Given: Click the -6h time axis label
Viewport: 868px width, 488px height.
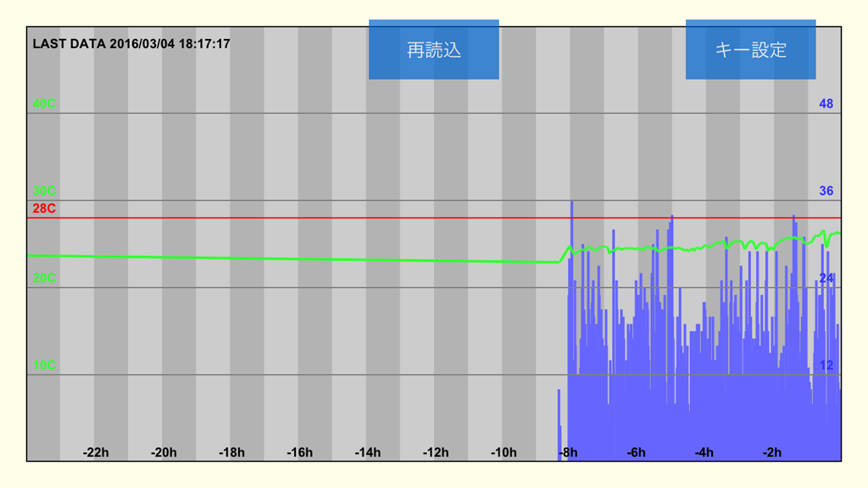Looking at the screenshot, I should (636, 452).
